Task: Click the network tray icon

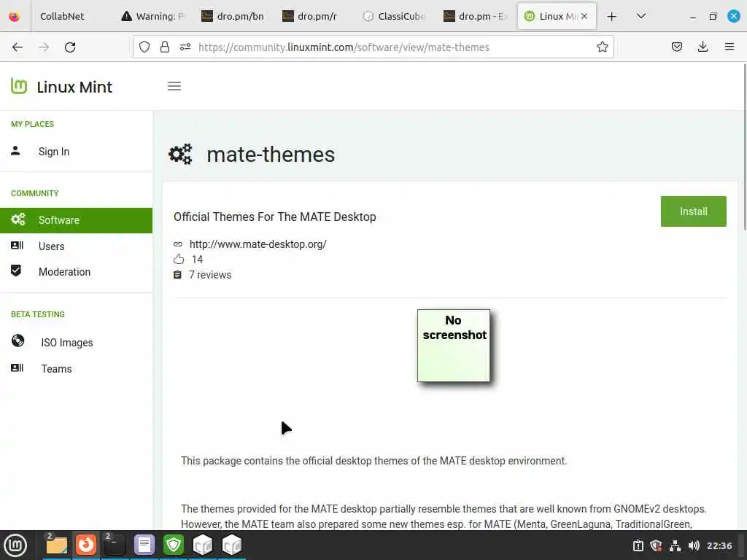Action: [675, 545]
